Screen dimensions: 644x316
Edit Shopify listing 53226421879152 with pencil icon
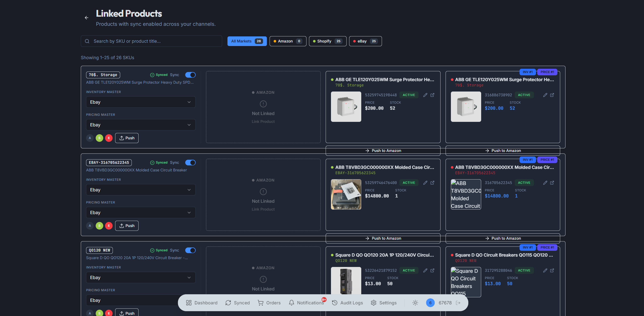pyautogui.click(x=425, y=270)
